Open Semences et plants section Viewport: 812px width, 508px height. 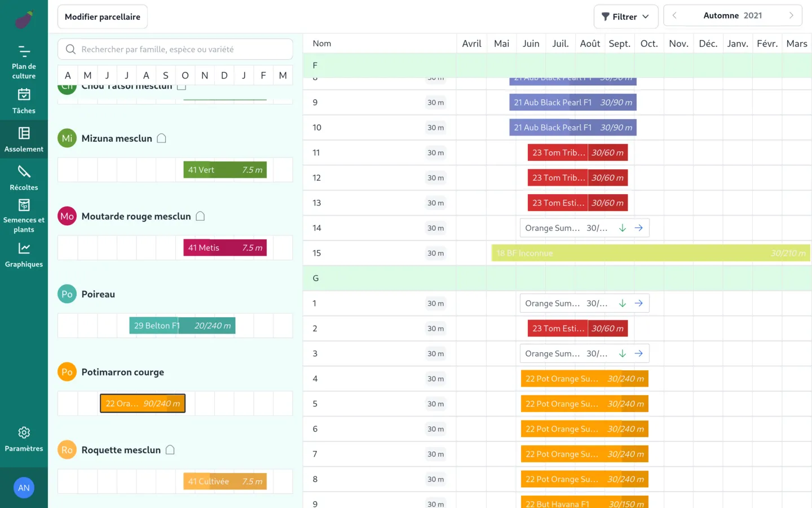click(24, 216)
